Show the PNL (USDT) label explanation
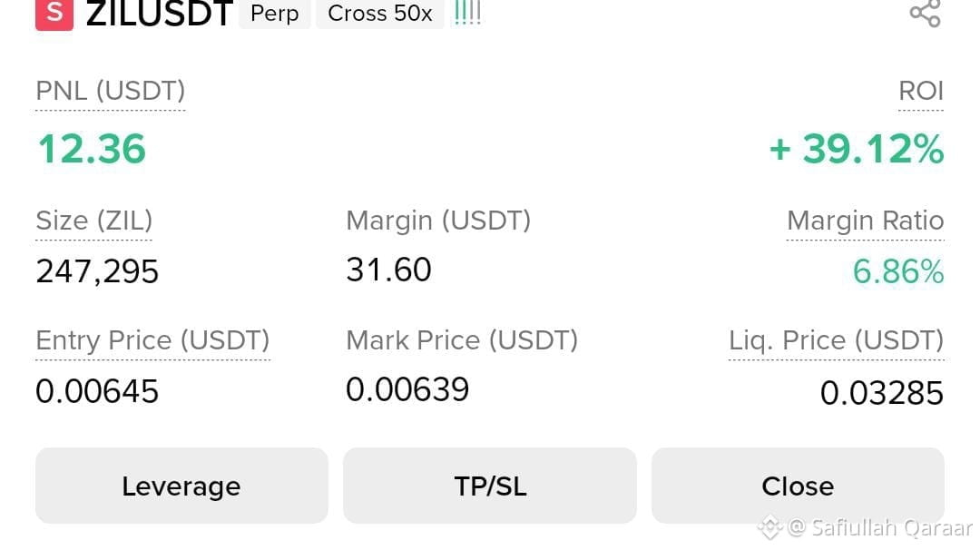The width and height of the screenshot is (980, 550). (x=111, y=92)
